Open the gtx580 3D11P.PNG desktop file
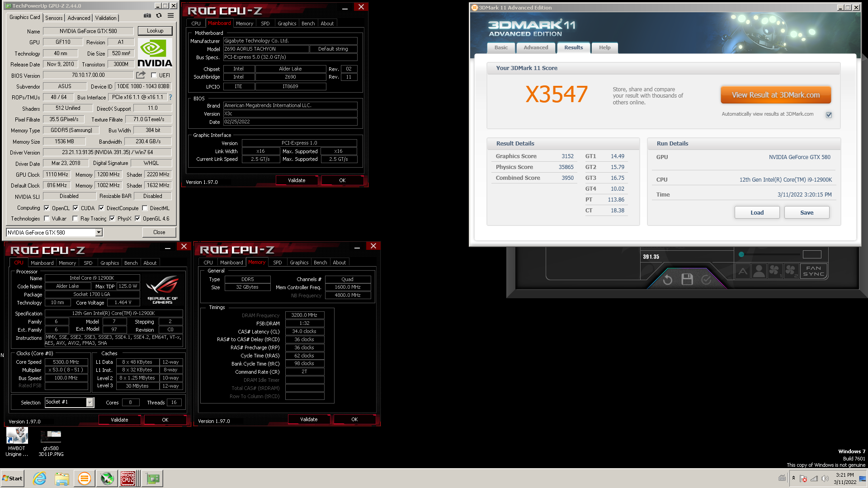Screen dimensions: 868x488 point(51,443)
